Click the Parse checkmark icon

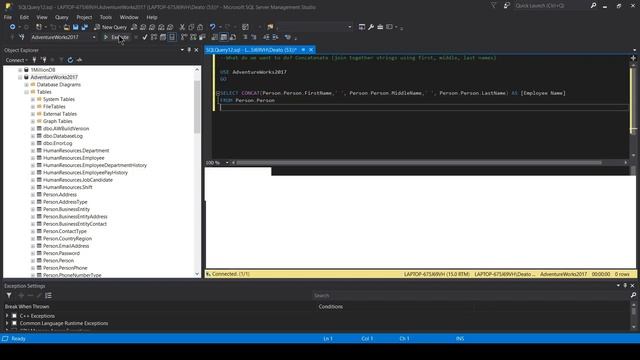[x=144, y=37]
